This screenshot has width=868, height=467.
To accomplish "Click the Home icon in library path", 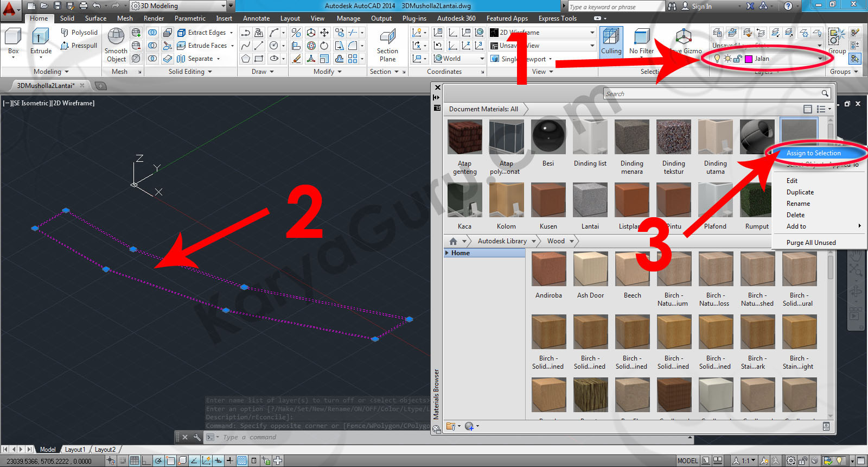I will [453, 241].
